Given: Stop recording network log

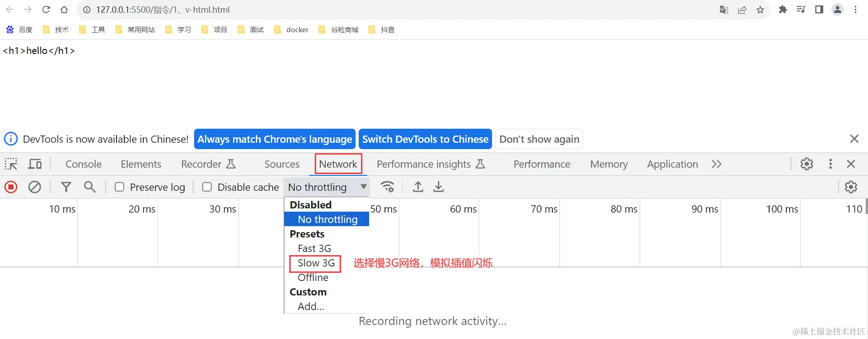Looking at the screenshot, I should 11,187.
